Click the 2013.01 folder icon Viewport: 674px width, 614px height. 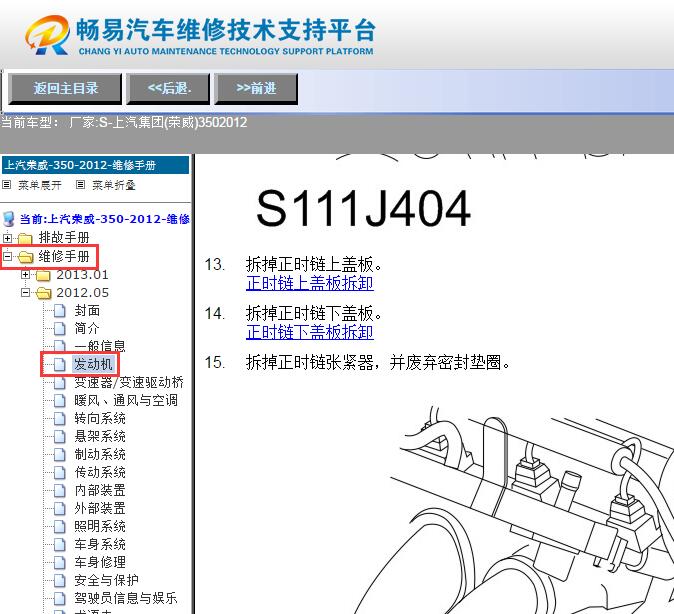43,275
